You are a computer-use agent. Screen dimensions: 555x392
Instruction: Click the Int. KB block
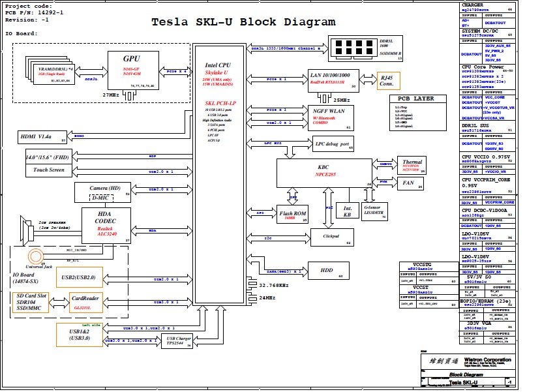coord(347,211)
